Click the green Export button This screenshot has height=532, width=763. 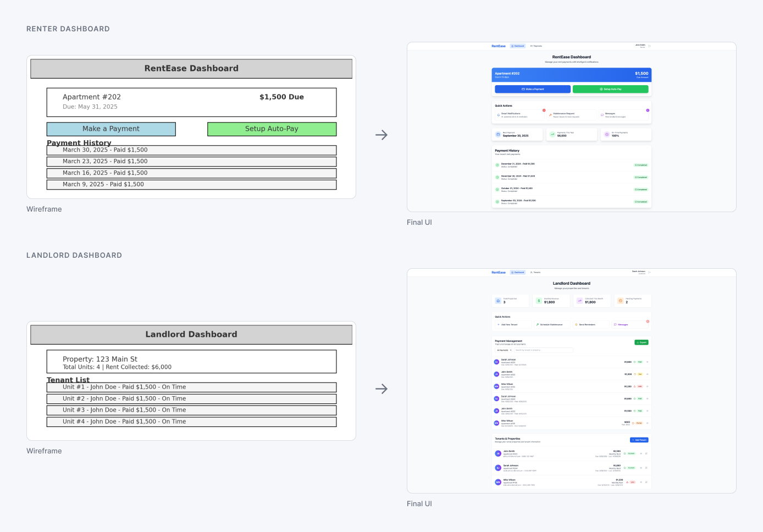pos(642,342)
